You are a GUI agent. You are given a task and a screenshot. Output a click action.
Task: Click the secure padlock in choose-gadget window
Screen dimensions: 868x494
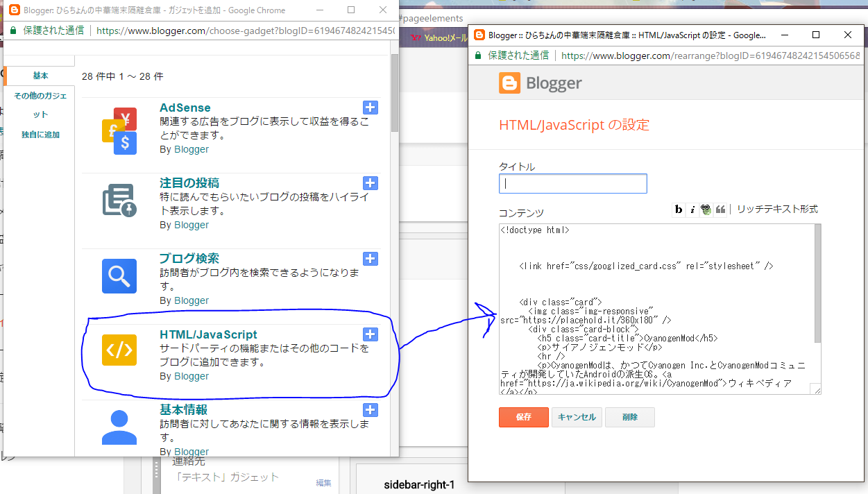click(13, 31)
